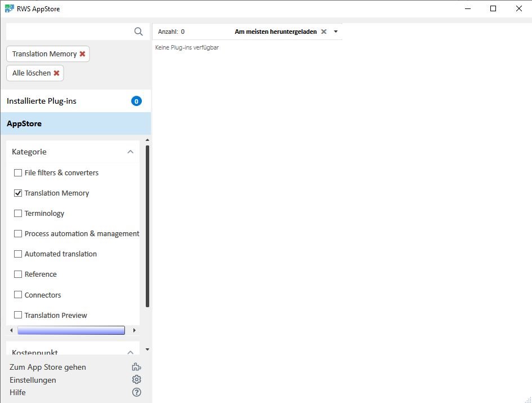
Task: Maximize the RWS AppStore window
Action: coord(493,8)
